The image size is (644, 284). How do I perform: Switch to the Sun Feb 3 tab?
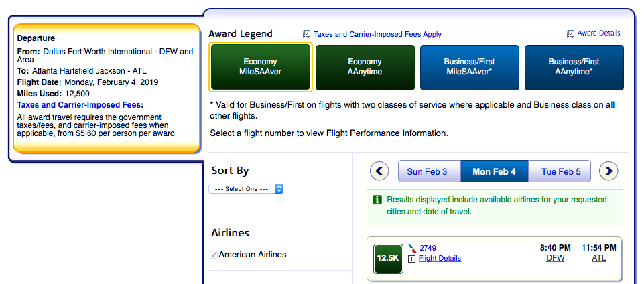427,171
